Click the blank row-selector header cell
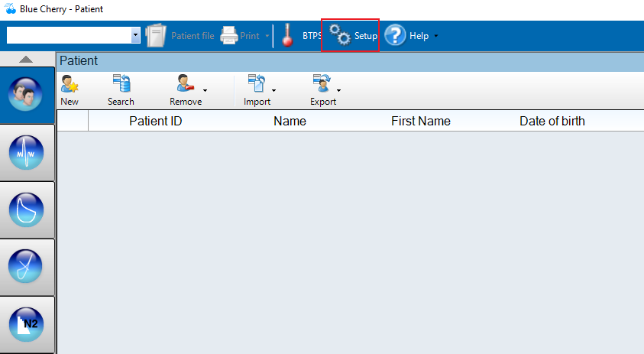The height and width of the screenshot is (354, 644). [73, 121]
